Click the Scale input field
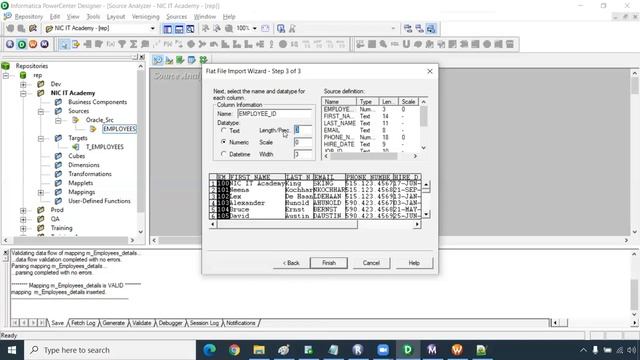 click(x=302, y=142)
